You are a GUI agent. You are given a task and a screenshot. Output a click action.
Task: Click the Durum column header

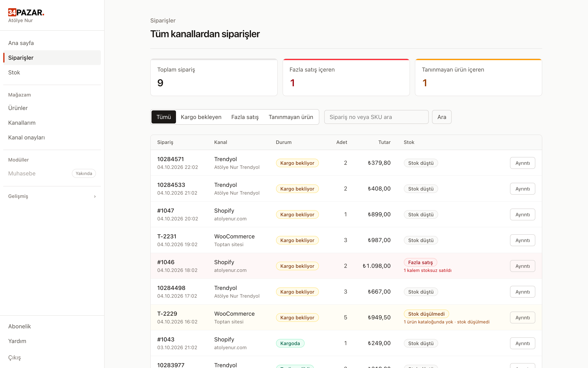click(x=284, y=142)
